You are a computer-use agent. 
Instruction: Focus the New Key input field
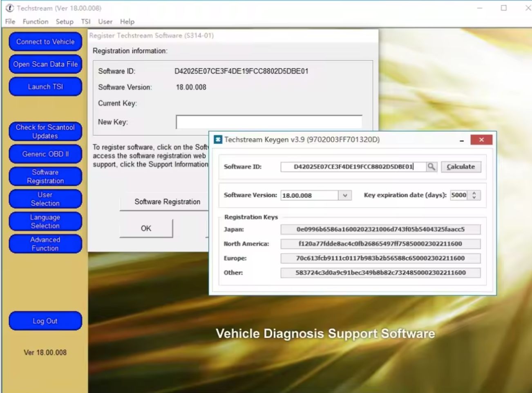pos(269,122)
